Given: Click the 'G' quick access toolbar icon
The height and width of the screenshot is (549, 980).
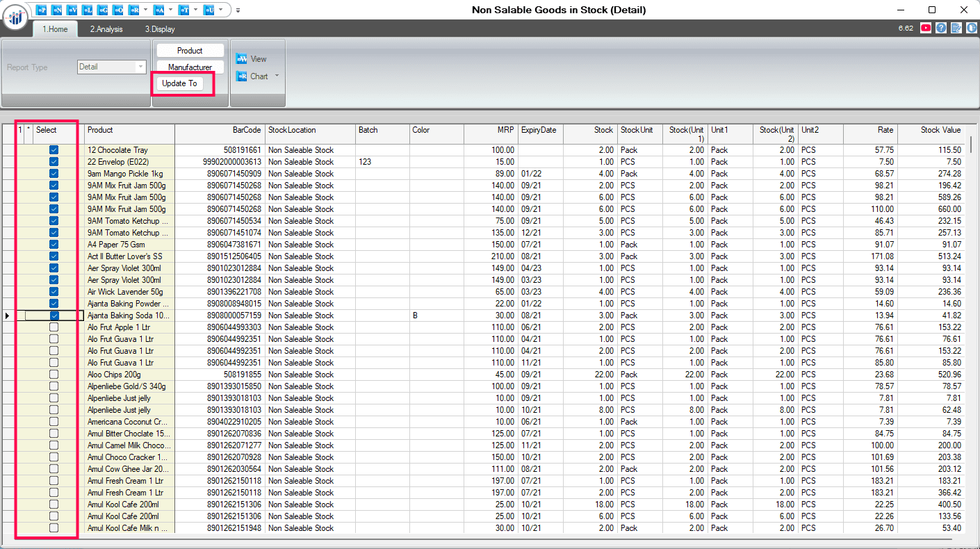Looking at the screenshot, I should [103, 10].
